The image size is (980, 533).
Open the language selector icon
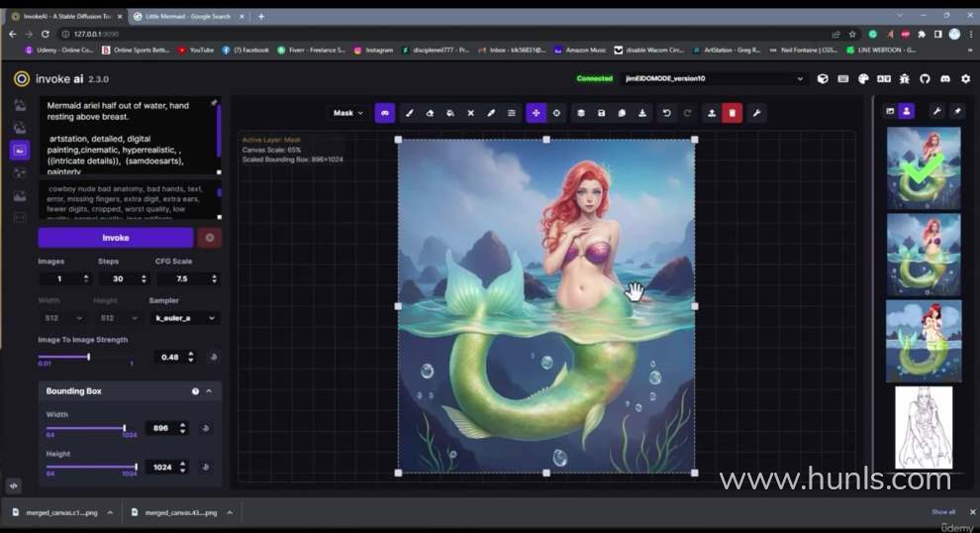coord(884,79)
